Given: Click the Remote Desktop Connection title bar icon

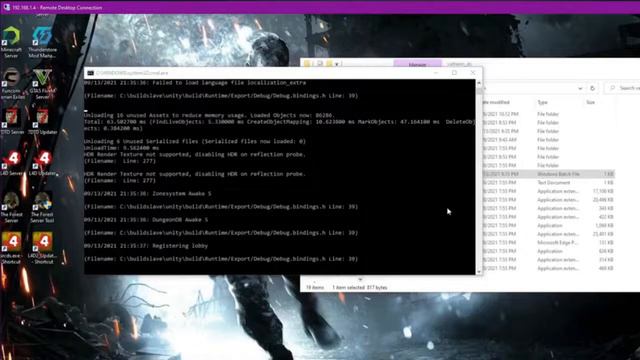Looking at the screenshot, I should [6, 7].
